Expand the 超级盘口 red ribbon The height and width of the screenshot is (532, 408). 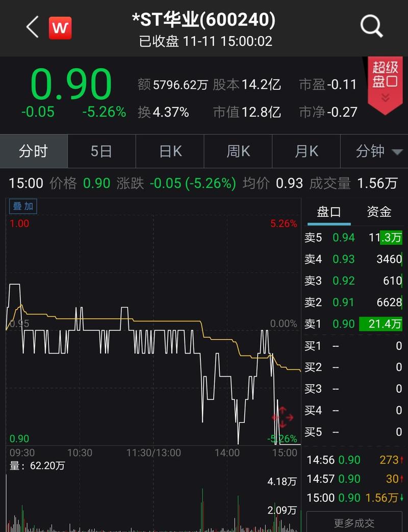(x=385, y=85)
